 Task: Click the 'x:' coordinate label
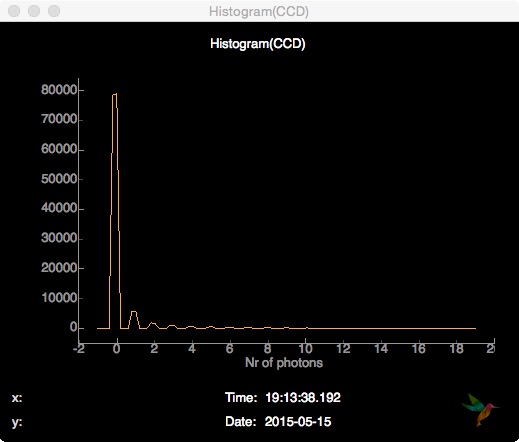[x=17, y=398]
